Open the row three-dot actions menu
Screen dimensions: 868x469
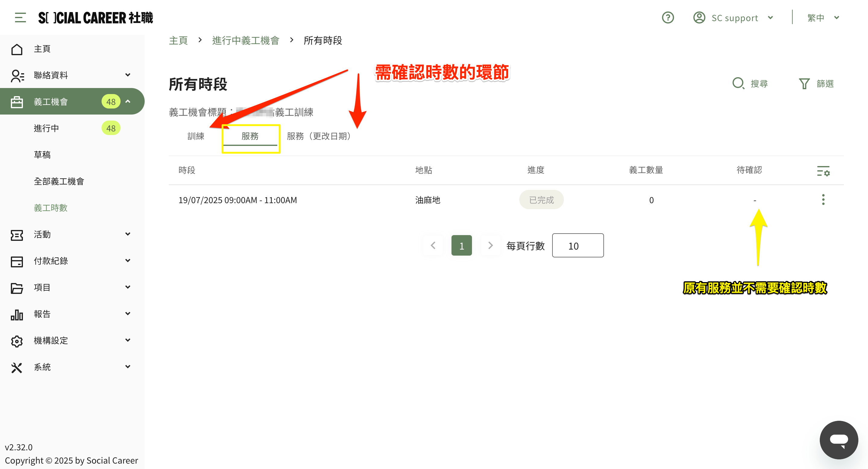click(823, 200)
